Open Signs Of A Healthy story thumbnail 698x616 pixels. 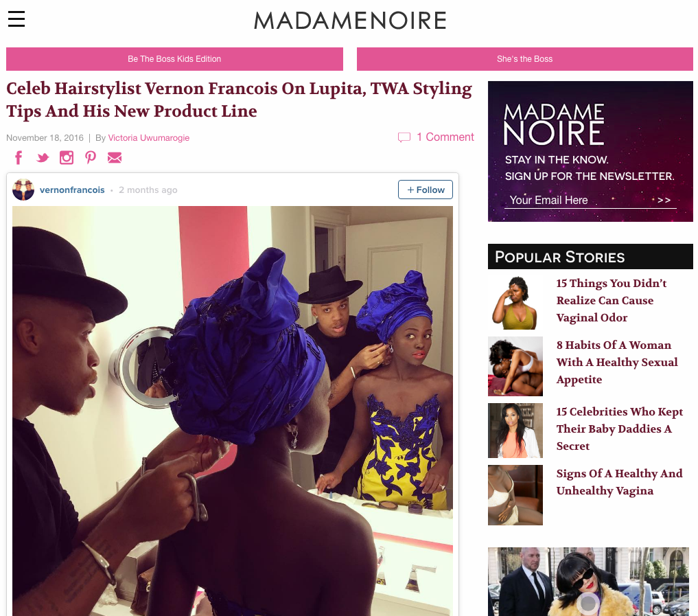[x=515, y=495]
